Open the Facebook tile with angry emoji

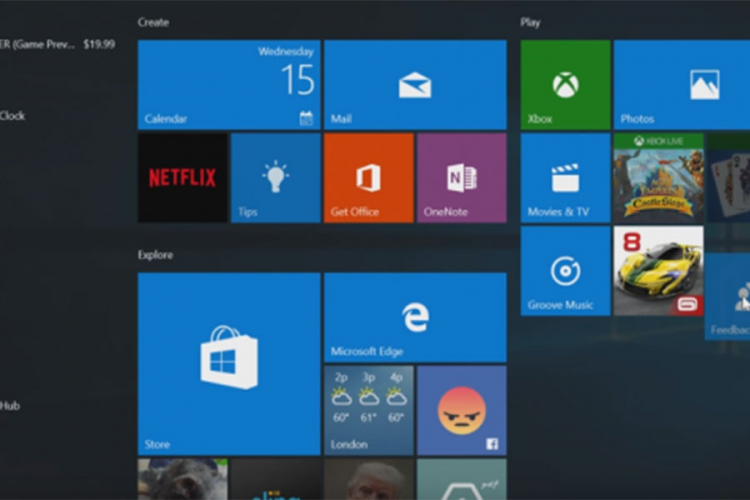(462, 411)
